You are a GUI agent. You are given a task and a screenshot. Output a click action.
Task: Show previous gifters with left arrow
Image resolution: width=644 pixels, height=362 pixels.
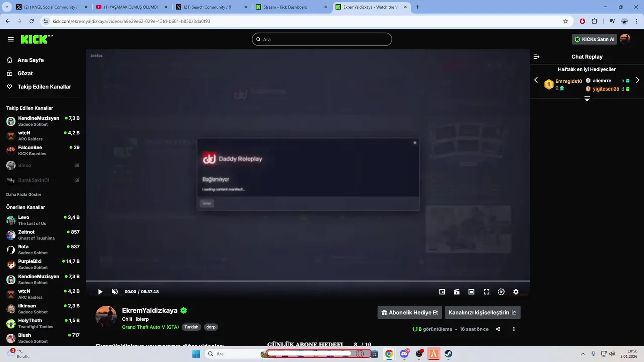click(x=536, y=80)
